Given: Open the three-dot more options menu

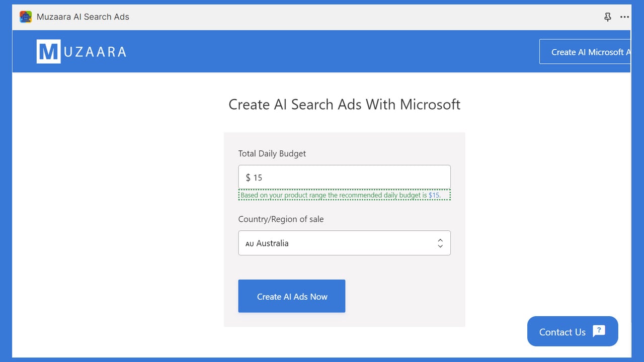Looking at the screenshot, I should 625,17.
